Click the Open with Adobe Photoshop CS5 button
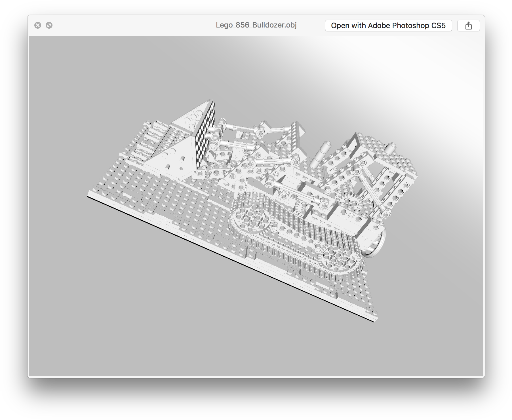512x420 pixels. point(388,25)
